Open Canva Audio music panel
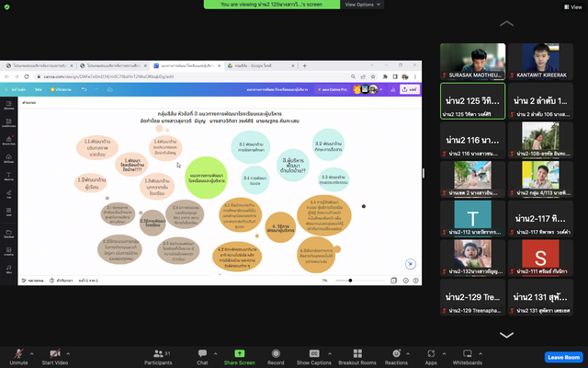Screen dimensions: 588x368 point(8,270)
